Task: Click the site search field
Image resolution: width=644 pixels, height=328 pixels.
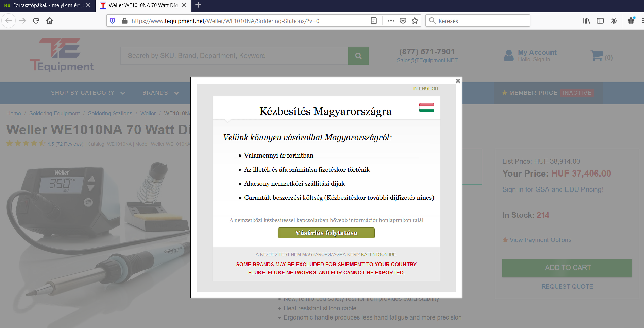Action: pyautogui.click(x=234, y=56)
